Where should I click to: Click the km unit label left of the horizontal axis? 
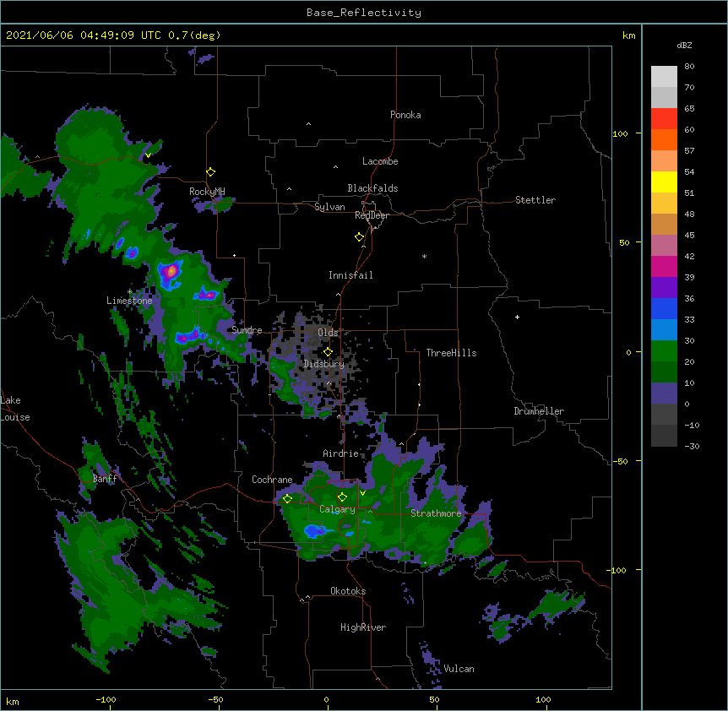[13, 701]
